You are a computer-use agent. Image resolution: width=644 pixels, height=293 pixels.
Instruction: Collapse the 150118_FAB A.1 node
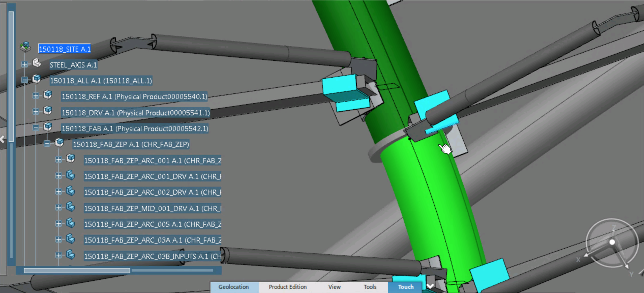click(36, 127)
